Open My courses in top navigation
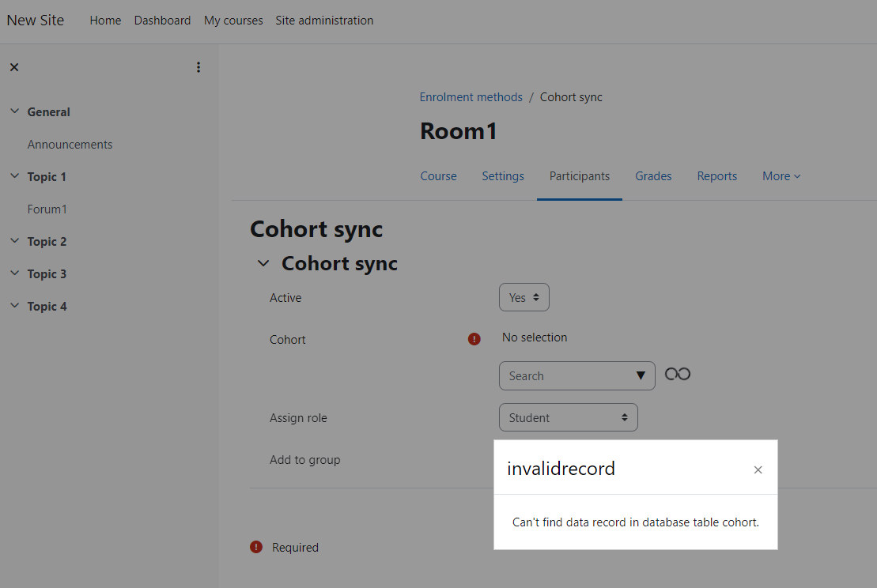The width and height of the screenshot is (877, 588). coord(233,21)
